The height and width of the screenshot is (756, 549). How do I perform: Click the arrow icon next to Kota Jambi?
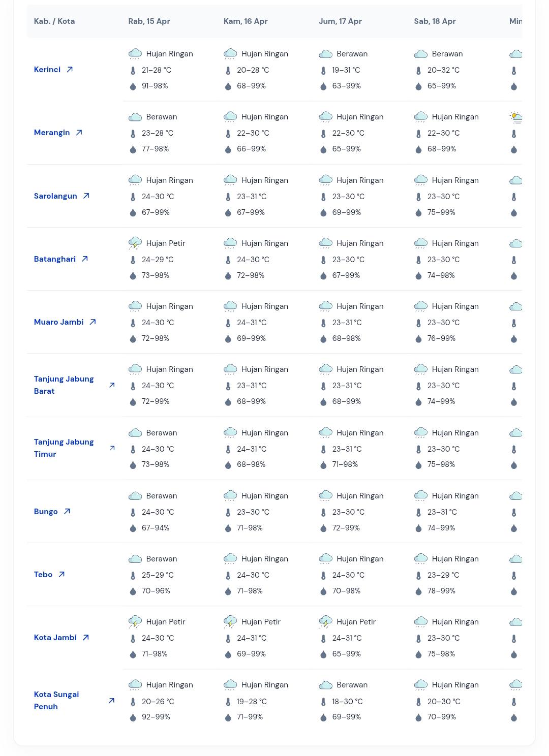tap(86, 638)
